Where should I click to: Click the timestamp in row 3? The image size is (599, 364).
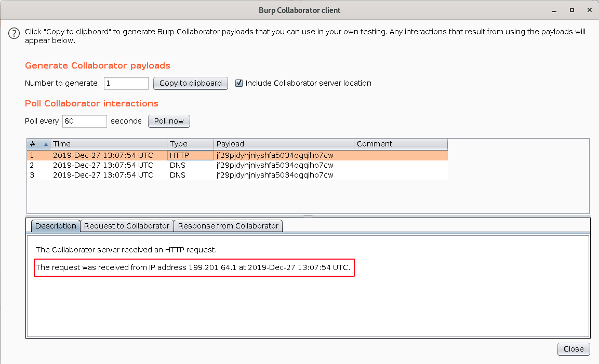(103, 176)
